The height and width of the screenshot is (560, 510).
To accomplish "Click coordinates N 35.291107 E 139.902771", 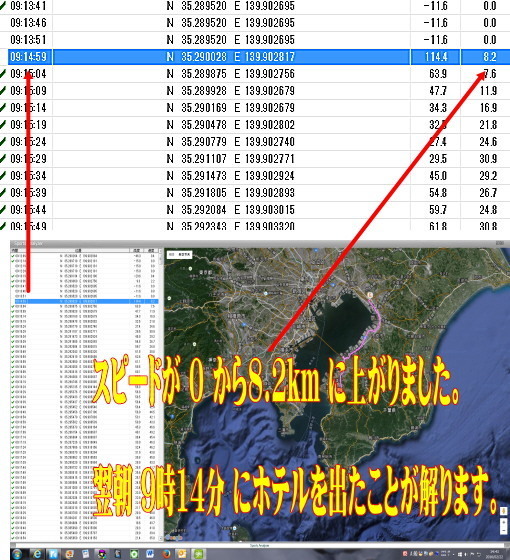I will click(231, 158).
